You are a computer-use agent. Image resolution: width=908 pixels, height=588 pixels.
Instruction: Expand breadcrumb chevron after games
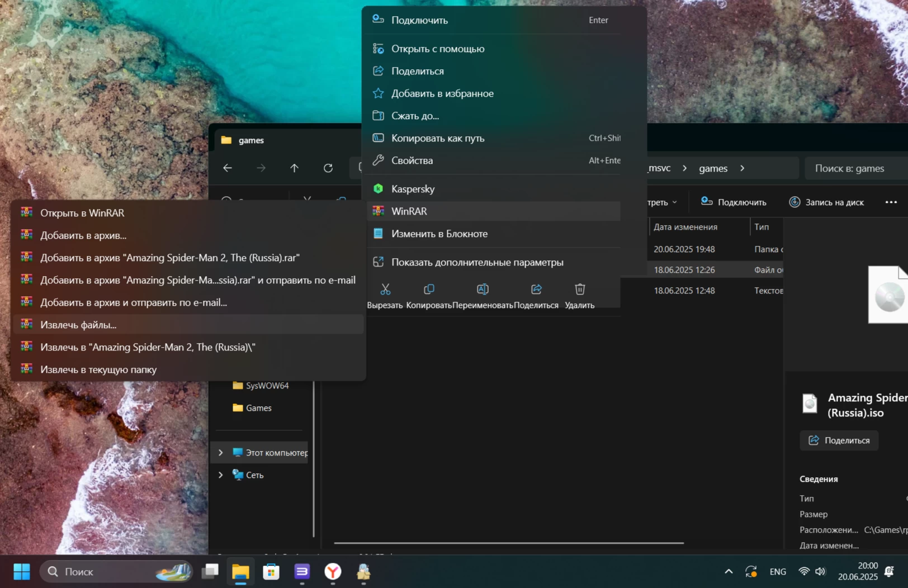pos(743,168)
